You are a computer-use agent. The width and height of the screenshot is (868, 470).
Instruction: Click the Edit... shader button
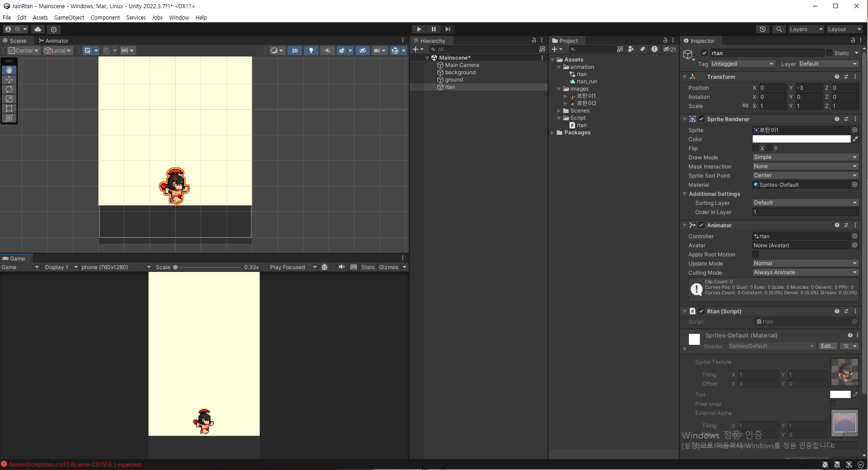point(827,347)
